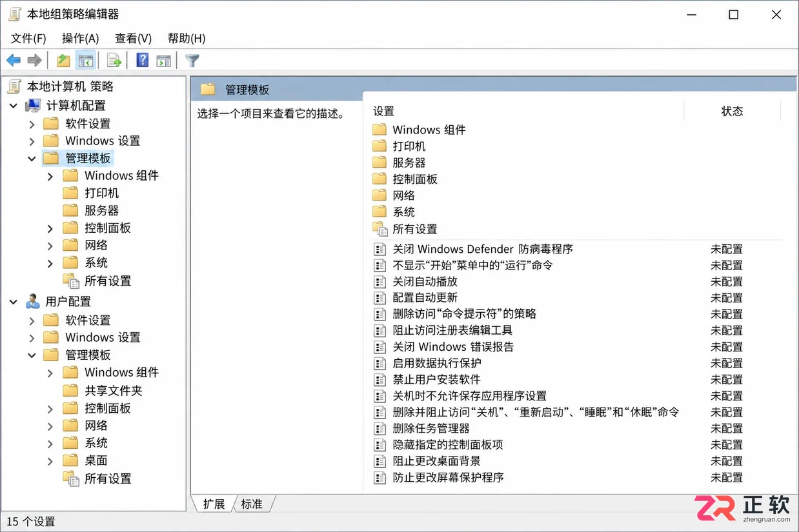
Task: Sort by the 状态 column header
Action: (732, 111)
